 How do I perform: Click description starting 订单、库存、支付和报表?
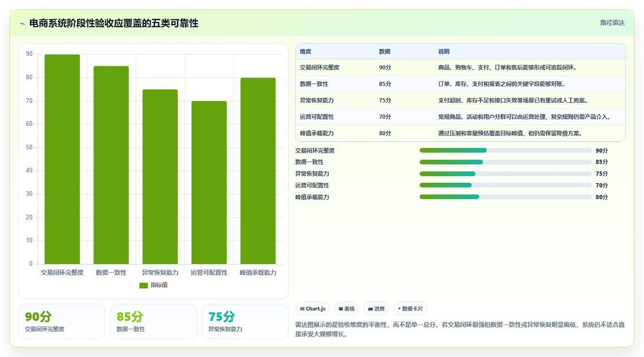[x=502, y=84]
